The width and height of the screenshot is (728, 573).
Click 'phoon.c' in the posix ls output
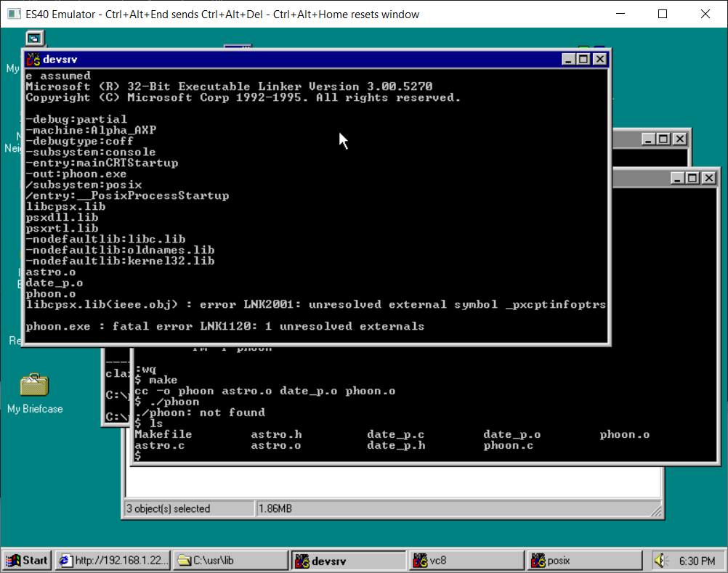(x=509, y=445)
